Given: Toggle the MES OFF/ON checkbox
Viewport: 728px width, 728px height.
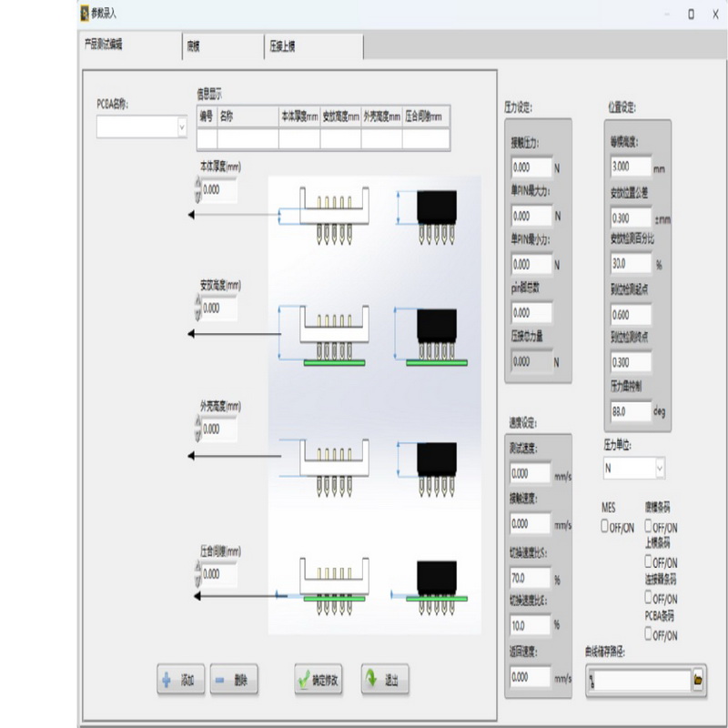Looking at the screenshot, I should [x=605, y=527].
